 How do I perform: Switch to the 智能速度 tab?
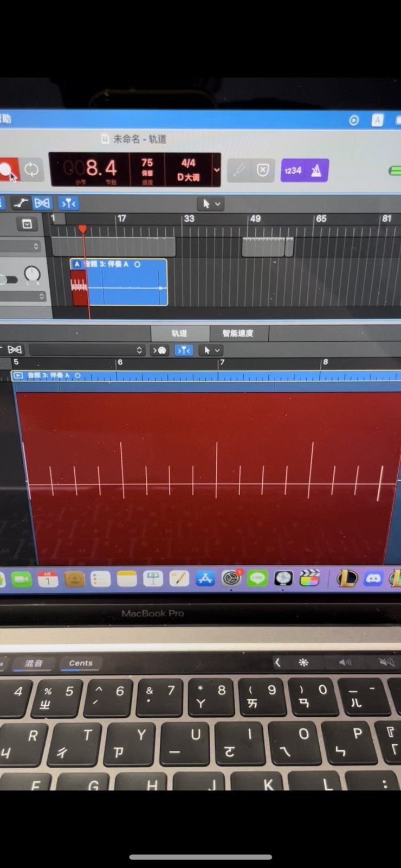pos(238,333)
